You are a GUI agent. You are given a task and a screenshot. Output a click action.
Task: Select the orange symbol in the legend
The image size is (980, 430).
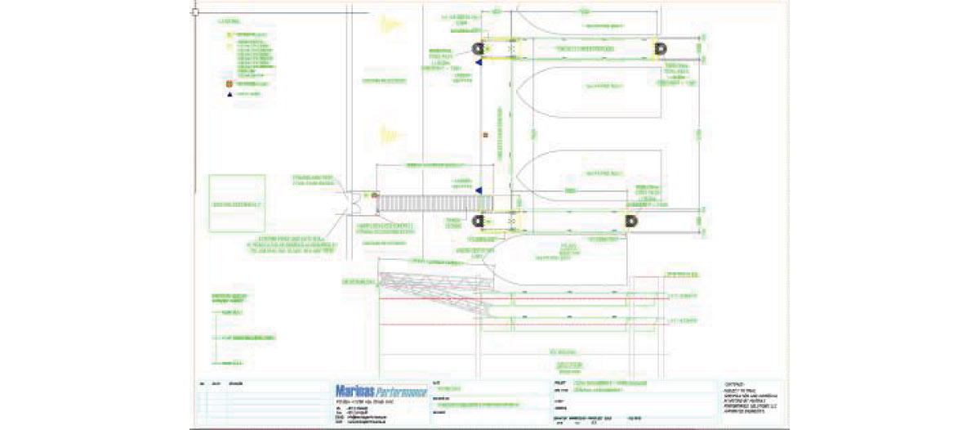click(229, 83)
